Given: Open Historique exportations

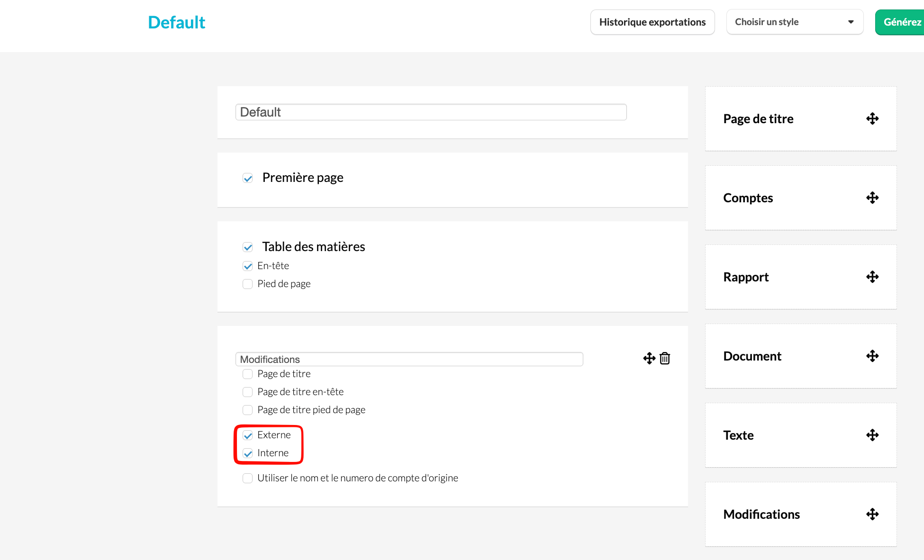Looking at the screenshot, I should [x=652, y=22].
